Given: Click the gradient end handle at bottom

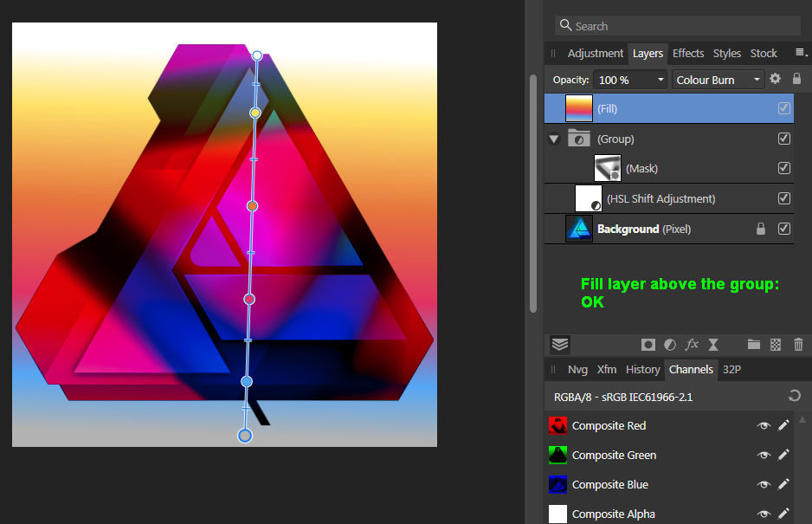Looking at the screenshot, I should (245, 436).
